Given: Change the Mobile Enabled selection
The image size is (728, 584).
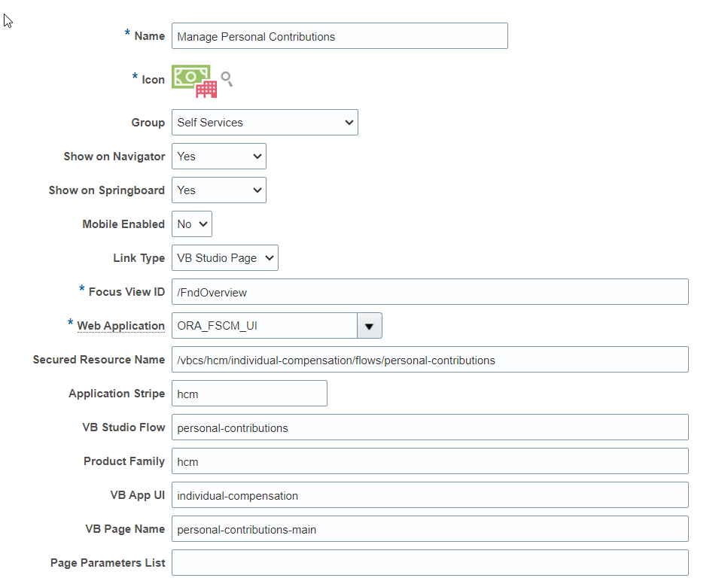Looking at the screenshot, I should coord(192,224).
